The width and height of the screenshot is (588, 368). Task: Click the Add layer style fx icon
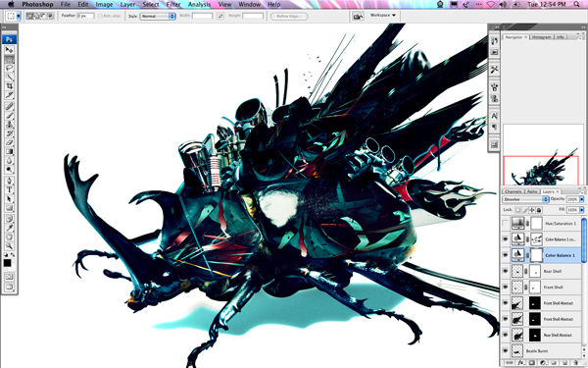(521, 363)
